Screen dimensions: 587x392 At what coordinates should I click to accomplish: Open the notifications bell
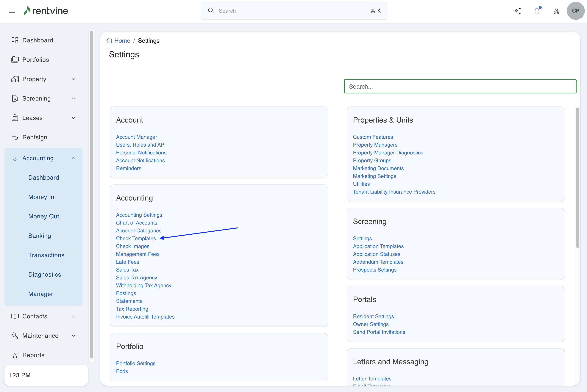[x=537, y=11]
